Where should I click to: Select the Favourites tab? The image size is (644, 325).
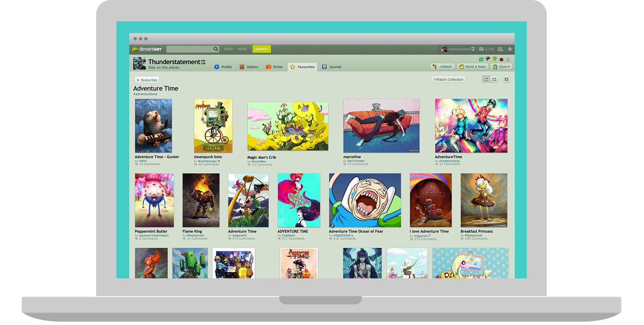(x=302, y=66)
